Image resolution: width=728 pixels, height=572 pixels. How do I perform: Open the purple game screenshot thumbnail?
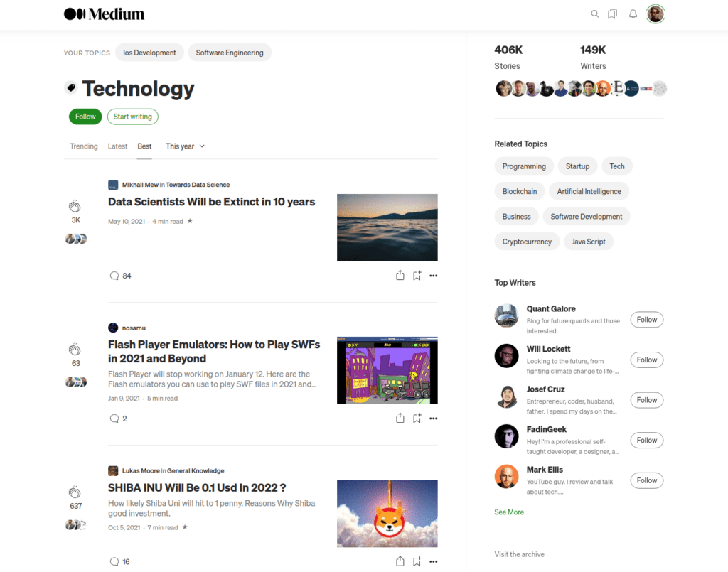387,371
